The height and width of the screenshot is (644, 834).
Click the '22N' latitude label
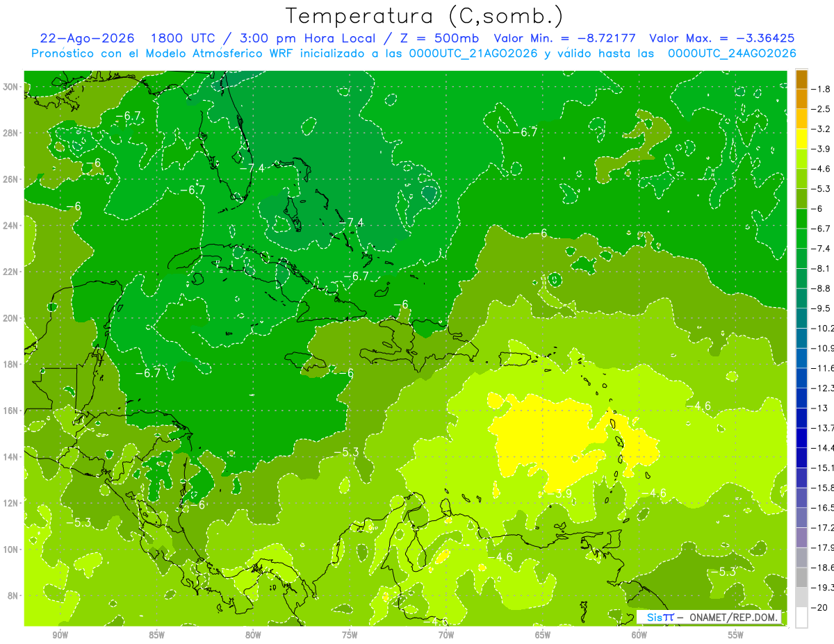[11, 272]
